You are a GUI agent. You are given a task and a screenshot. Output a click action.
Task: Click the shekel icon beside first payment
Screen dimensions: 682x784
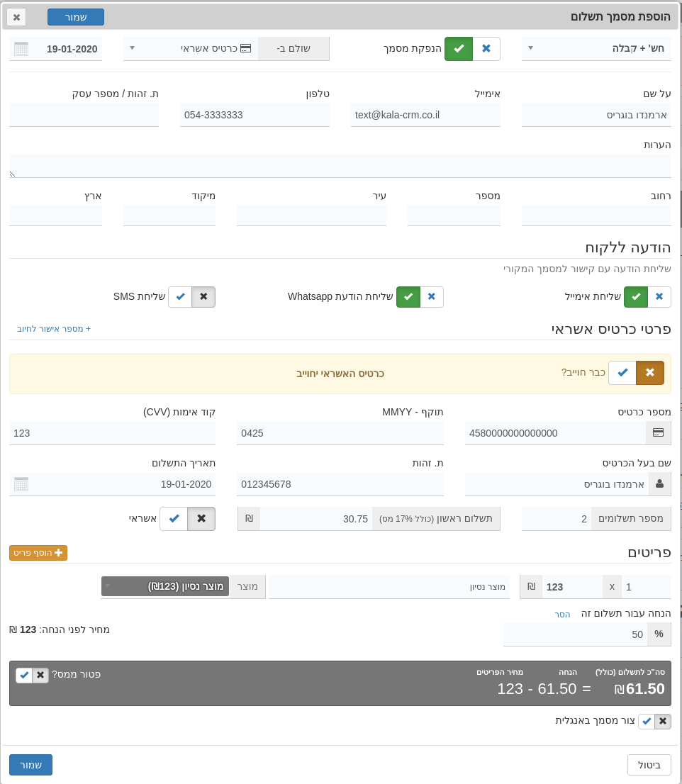pyautogui.click(x=249, y=519)
